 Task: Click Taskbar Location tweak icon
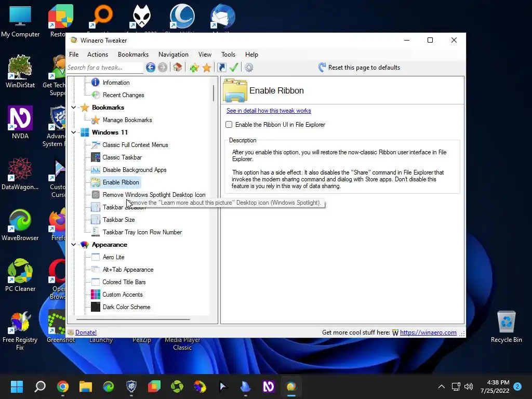click(96, 207)
